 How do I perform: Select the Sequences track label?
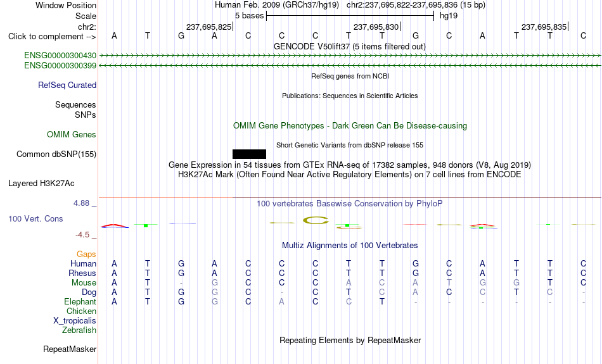pos(75,104)
